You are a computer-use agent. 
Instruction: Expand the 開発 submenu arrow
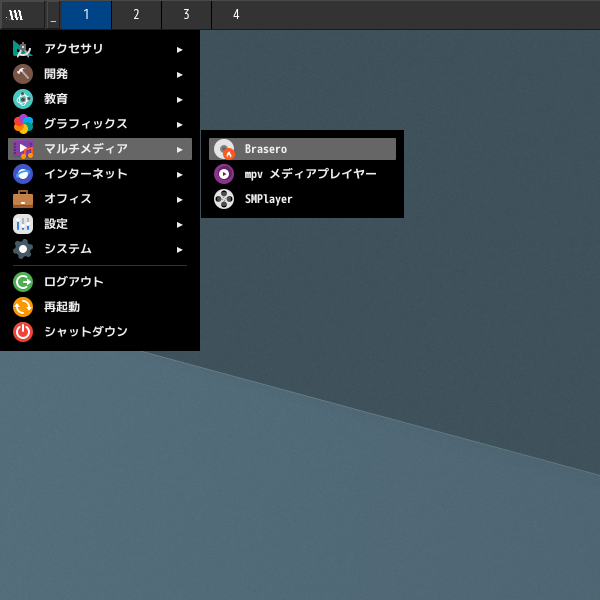(x=179, y=75)
